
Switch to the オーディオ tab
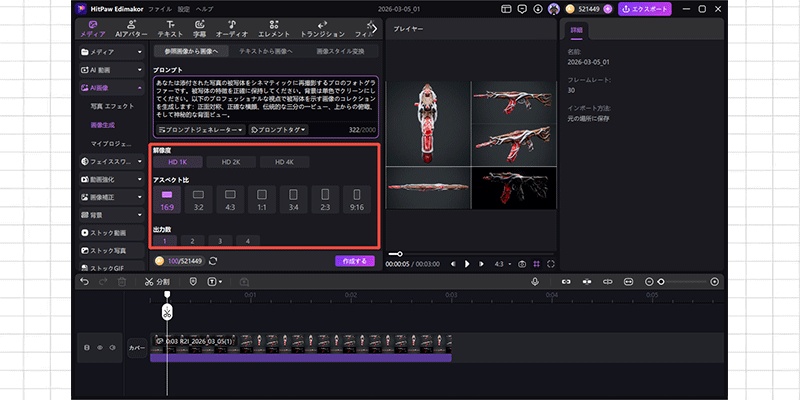coord(232,29)
